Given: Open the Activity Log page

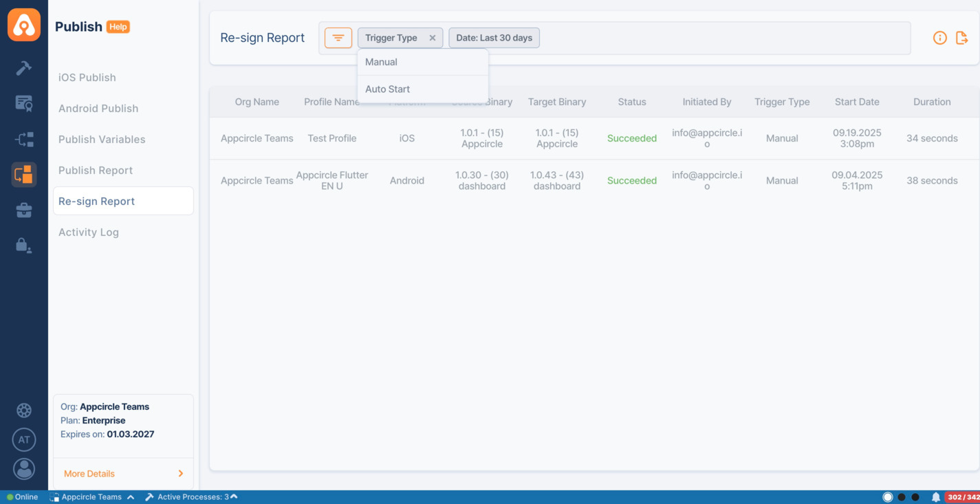Looking at the screenshot, I should [89, 232].
